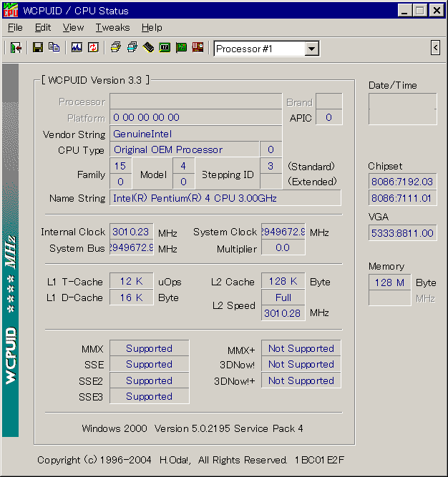Click the Chipset 8086:7192.03 field
The width and height of the screenshot is (448, 477).
[402, 182]
